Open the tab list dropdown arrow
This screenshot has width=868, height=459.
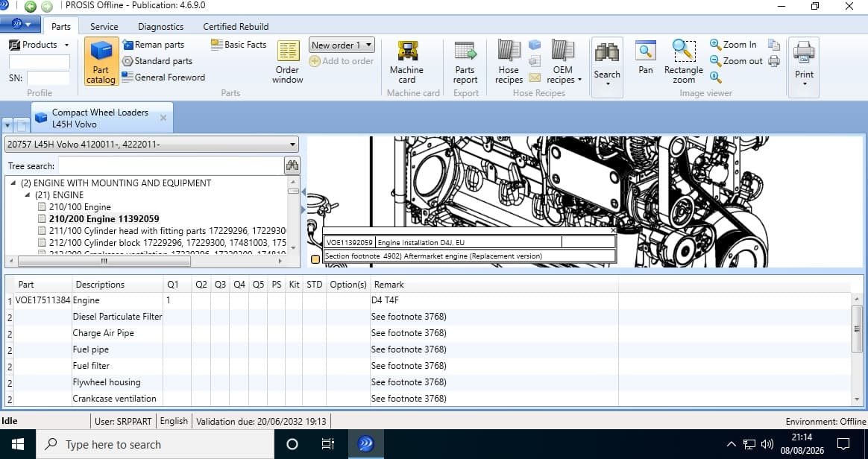7,125
